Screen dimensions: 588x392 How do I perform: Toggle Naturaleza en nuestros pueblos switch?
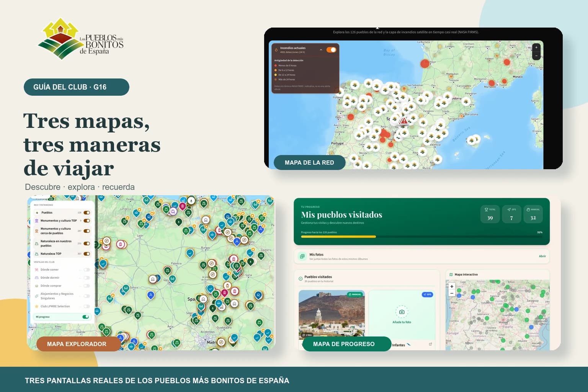pyautogui.click(x=87, y=243)
